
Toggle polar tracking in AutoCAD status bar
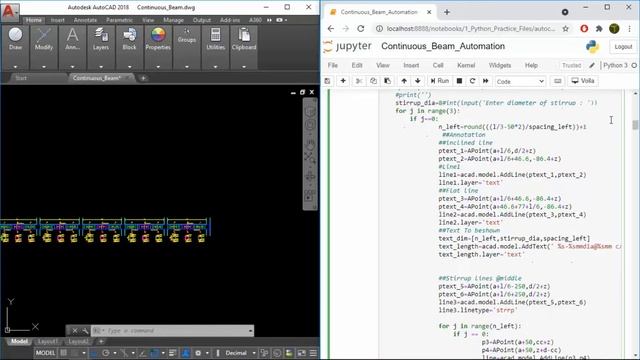[x=106, y=353]
